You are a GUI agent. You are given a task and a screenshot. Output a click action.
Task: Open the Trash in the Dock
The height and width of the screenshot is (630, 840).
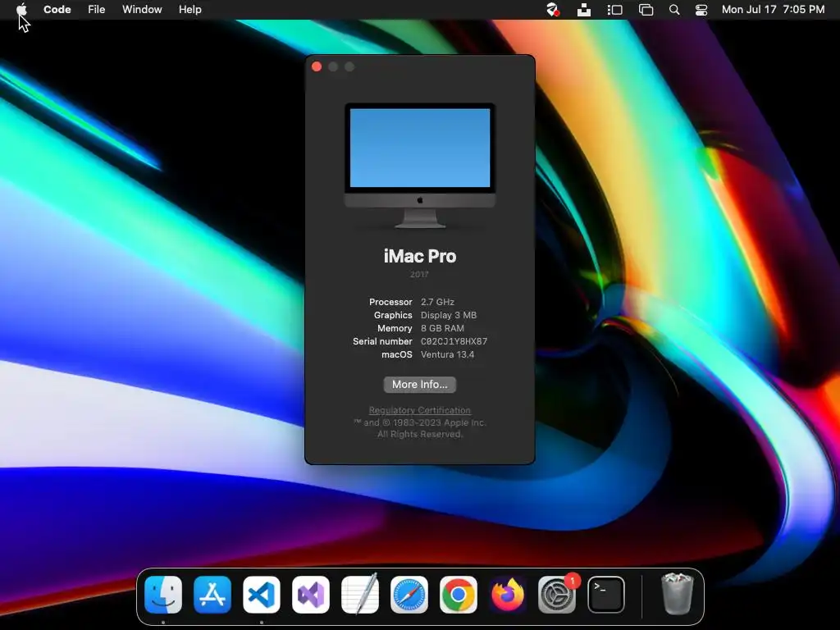(678, 594)
